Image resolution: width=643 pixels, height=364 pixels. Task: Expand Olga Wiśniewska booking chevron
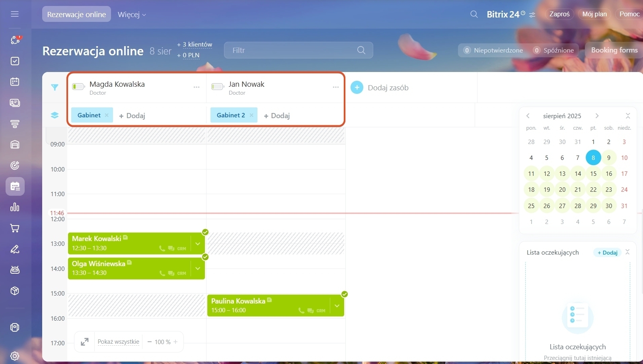pyautogui.click(x=198, y=269)
